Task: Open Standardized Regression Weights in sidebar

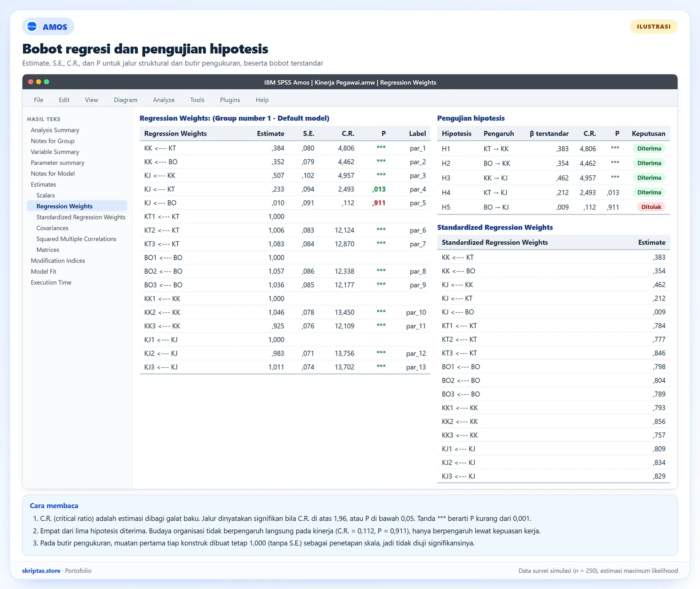Action: [x=81, y=217]
